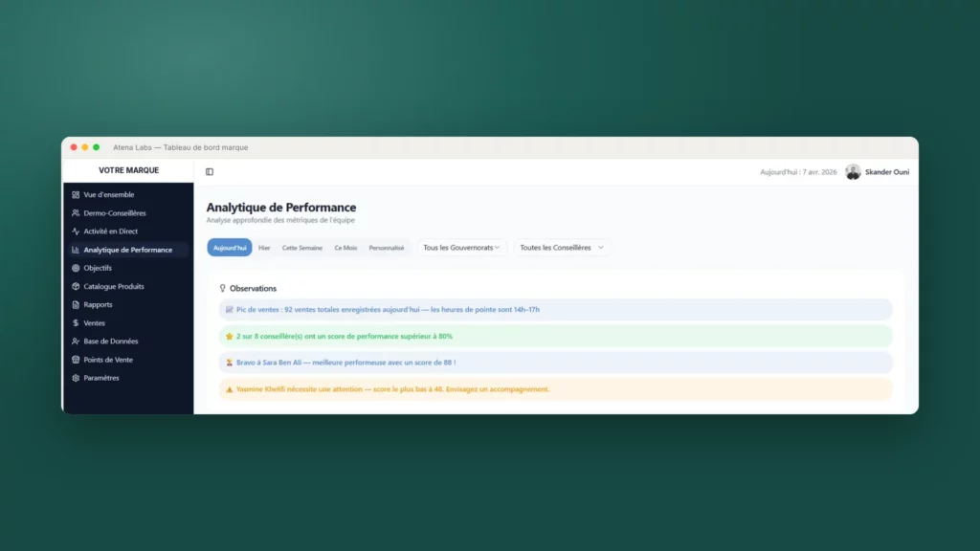This screenshot has width=980, height=551.
Task: Click the Analytique de Performance page heading
Action: click(x=281, y=208)
